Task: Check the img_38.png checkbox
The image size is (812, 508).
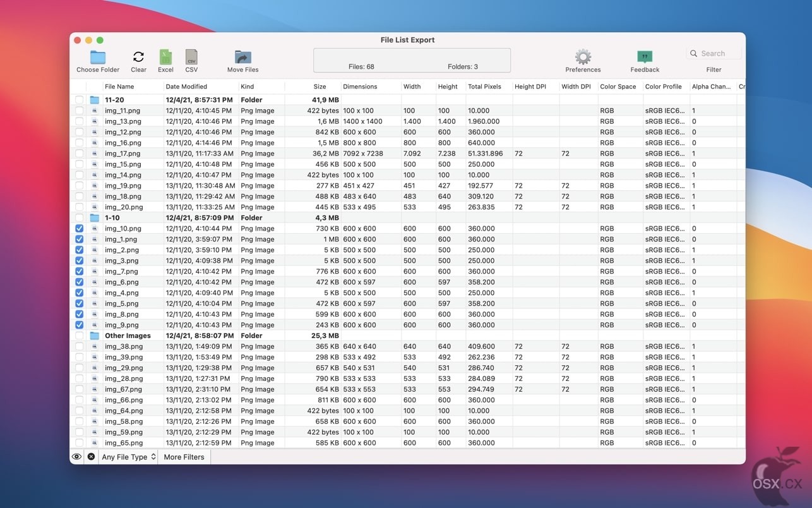Action: 79,347
